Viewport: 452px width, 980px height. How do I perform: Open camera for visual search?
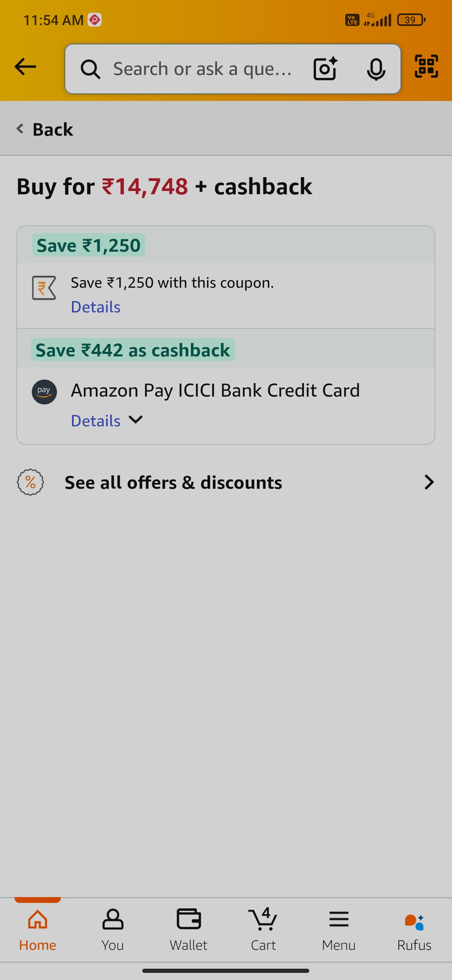pyautogui.click(x=324, y=68)
